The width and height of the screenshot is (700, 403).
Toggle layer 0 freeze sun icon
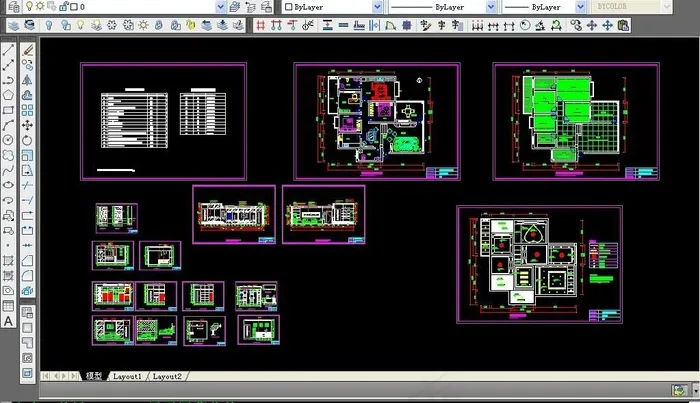[40, 6]
